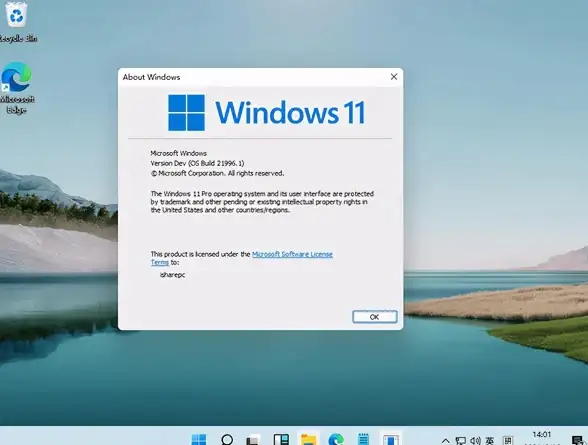
Task: Click the Windows 11 logo in the dialog
Action: [266, 112]
